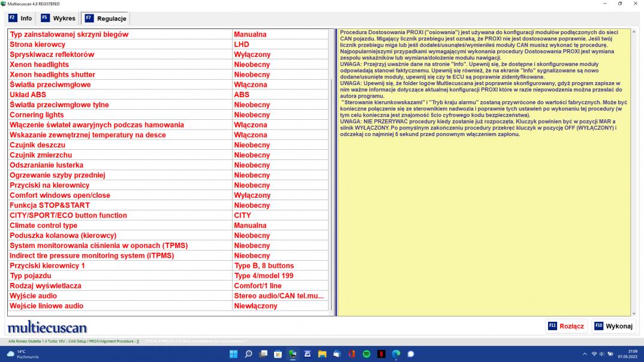Open Microsoft Edge from the taskbar

[396, 354]
